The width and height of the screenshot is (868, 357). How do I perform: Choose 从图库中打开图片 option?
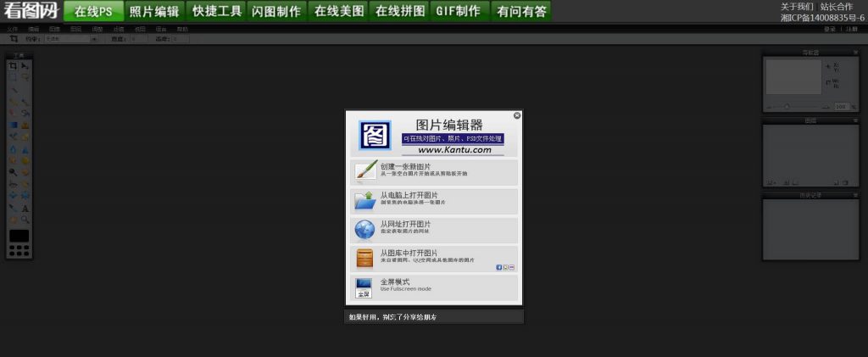click(434, 259)
